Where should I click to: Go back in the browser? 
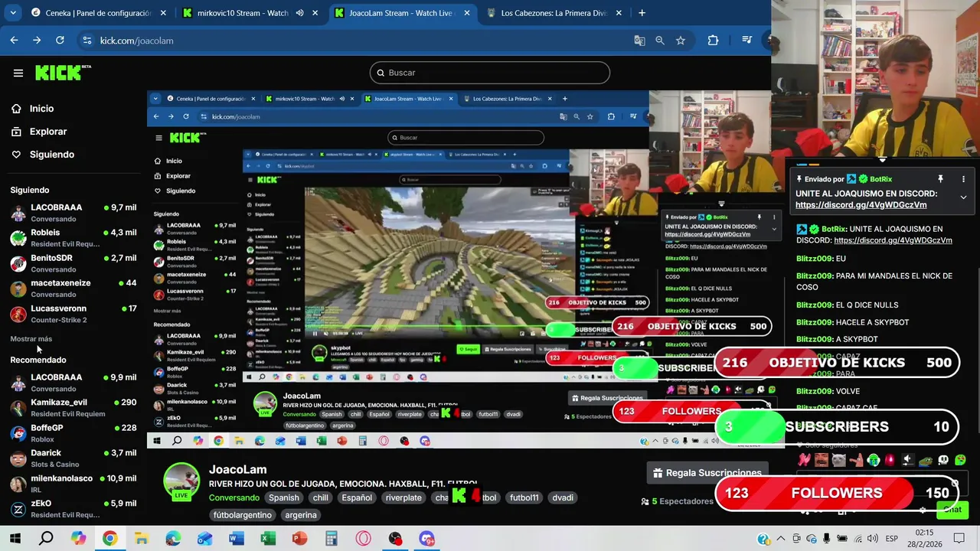tap(14, 41)
